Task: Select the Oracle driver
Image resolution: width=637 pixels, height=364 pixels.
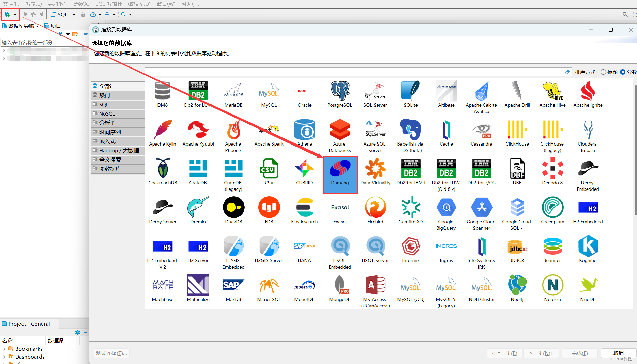Action: click(304, 94)
